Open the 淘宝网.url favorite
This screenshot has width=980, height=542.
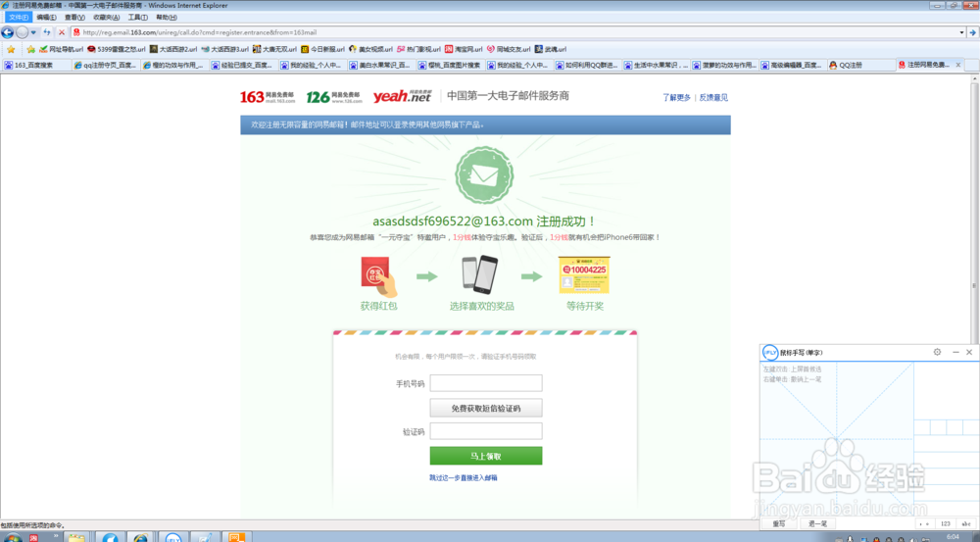tap(464, 49)
